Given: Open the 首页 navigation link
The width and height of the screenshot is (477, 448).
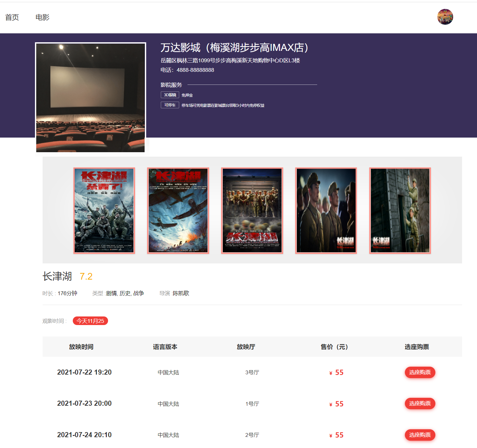Looking at the screenshot, I should 12,17.
